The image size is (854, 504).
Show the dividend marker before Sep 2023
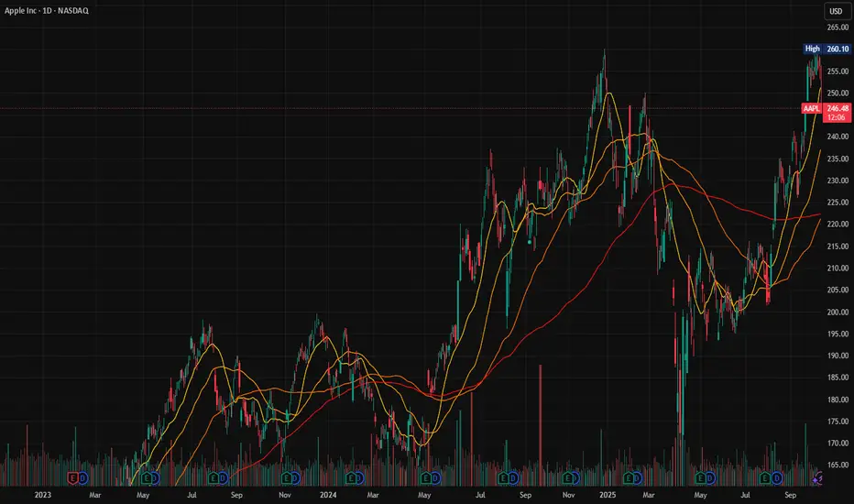point(223,478)
